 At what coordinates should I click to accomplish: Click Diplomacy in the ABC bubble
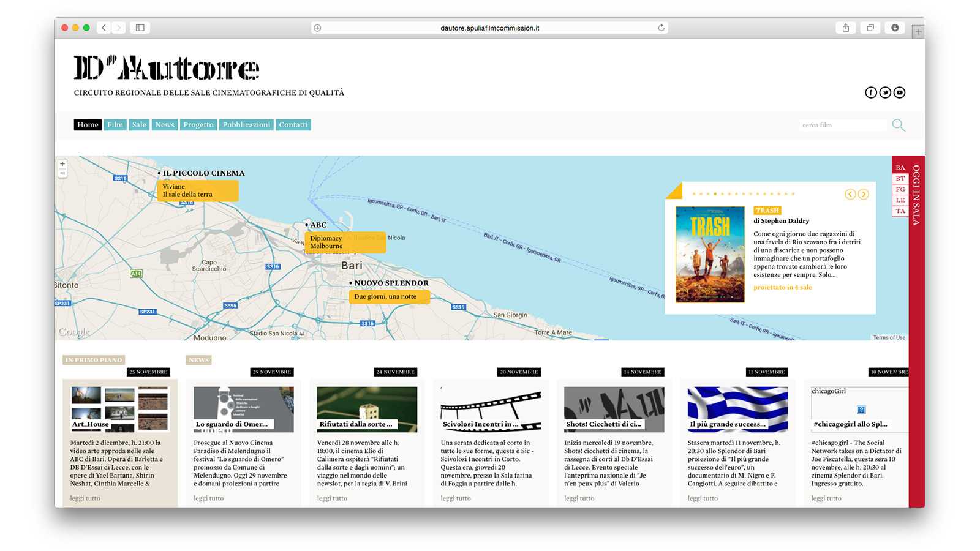(x=326, y=238)
